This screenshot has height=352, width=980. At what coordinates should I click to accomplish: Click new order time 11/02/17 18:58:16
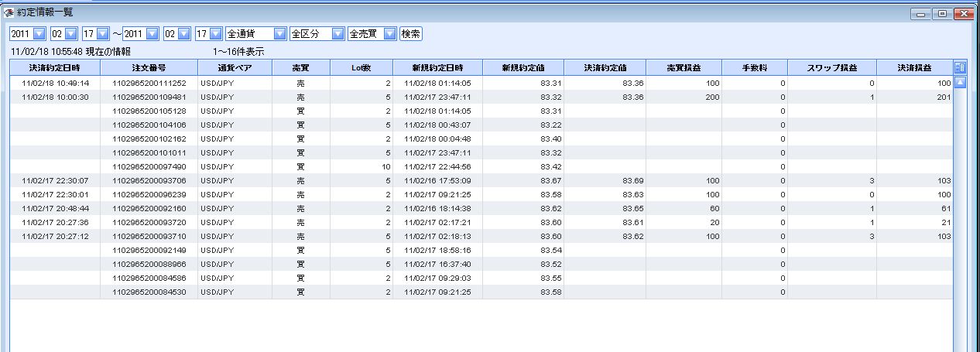tap(438, 250)
